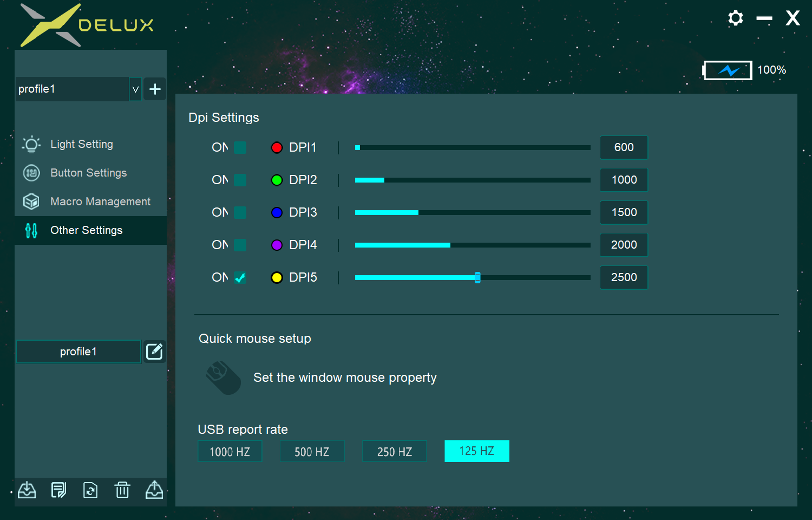Screen dimensions: 812x520
Task: Click the import profile icon
Action: point(27,490)
